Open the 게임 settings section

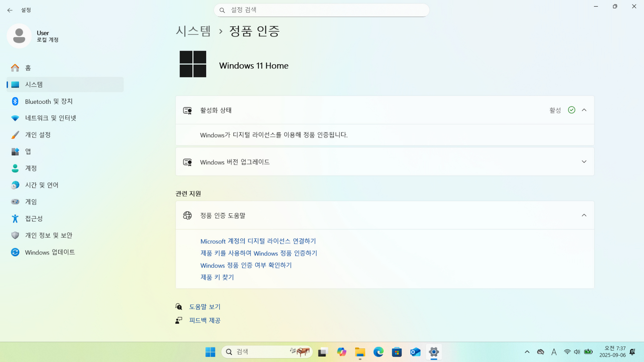point(30,201)
